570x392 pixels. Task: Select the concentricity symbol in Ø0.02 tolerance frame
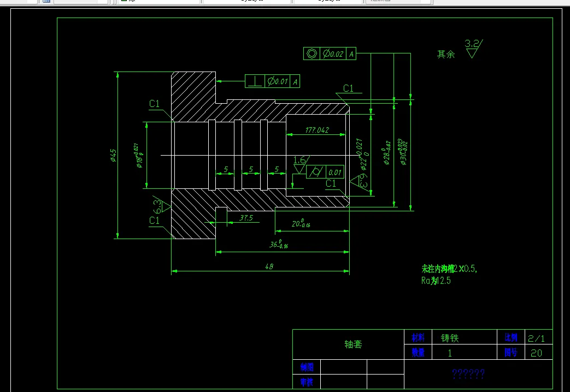coord(312,54)
